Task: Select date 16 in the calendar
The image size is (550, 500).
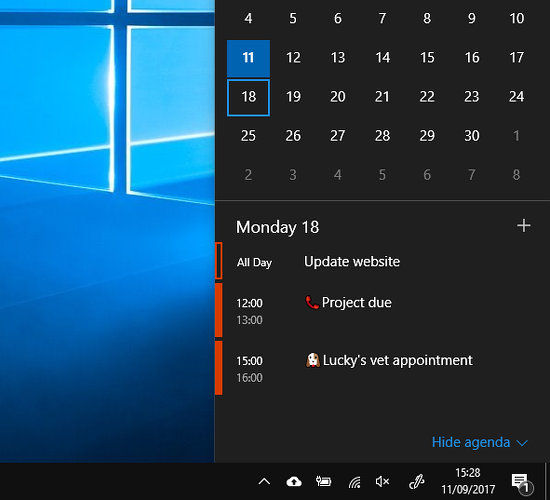Action: coord(472,58)
